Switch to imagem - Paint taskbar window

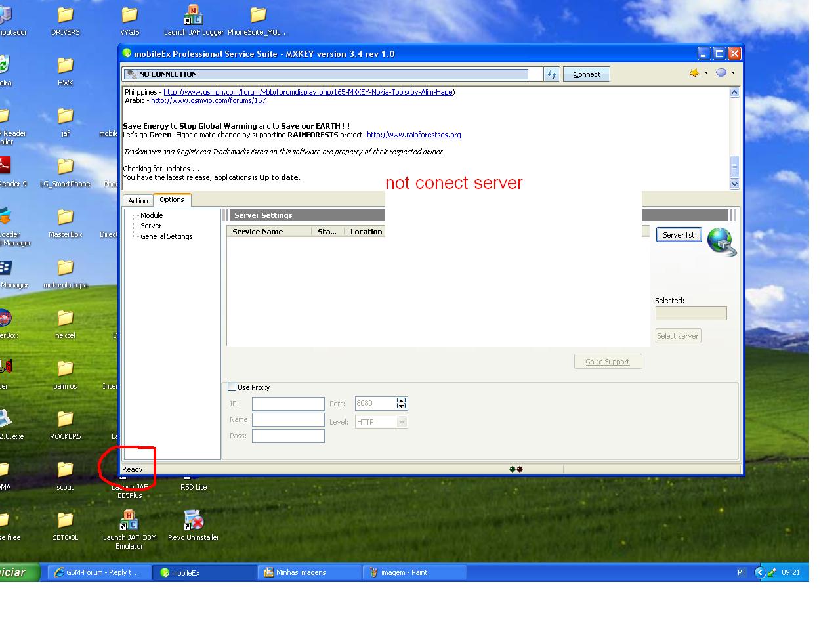point(415,572)
